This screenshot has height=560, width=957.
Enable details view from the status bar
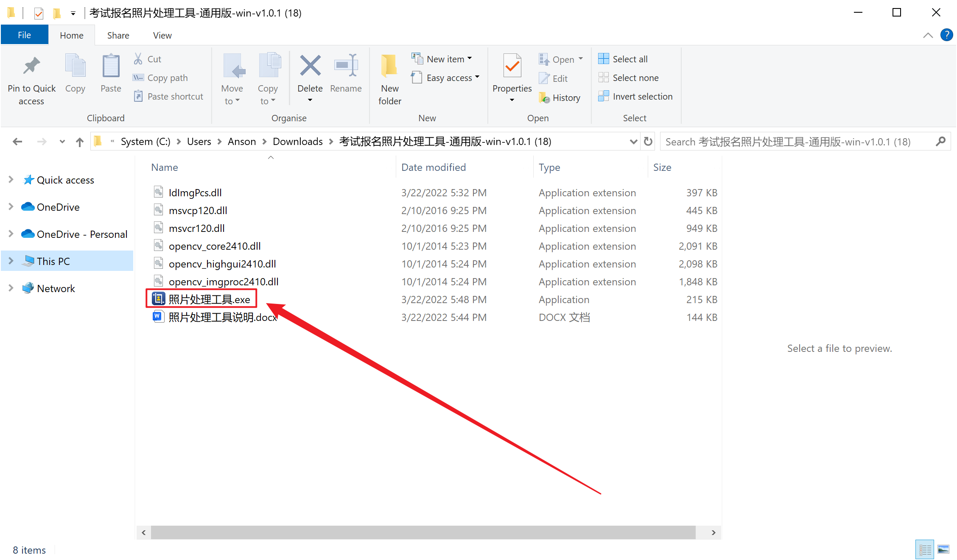(925, 549)
